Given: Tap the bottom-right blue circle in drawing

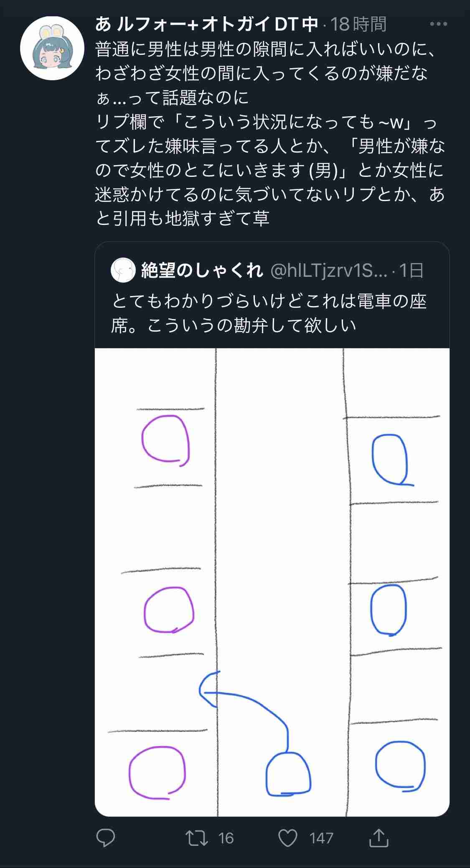Looking at the screenshot, I should [400, 766].
